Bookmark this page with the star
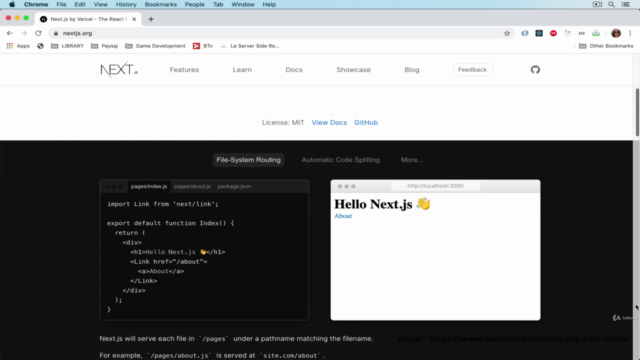640x360 pixels. click(x=507, y=33)
